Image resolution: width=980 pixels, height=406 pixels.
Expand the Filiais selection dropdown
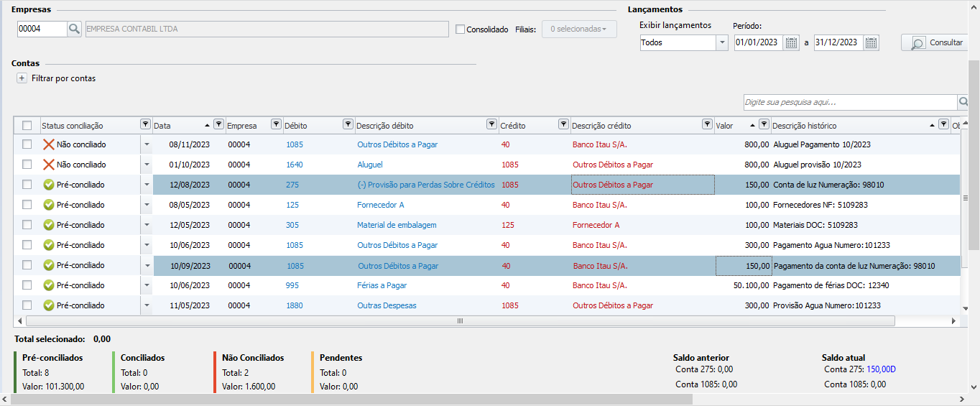pyautogui.click(x=578, y=29)
